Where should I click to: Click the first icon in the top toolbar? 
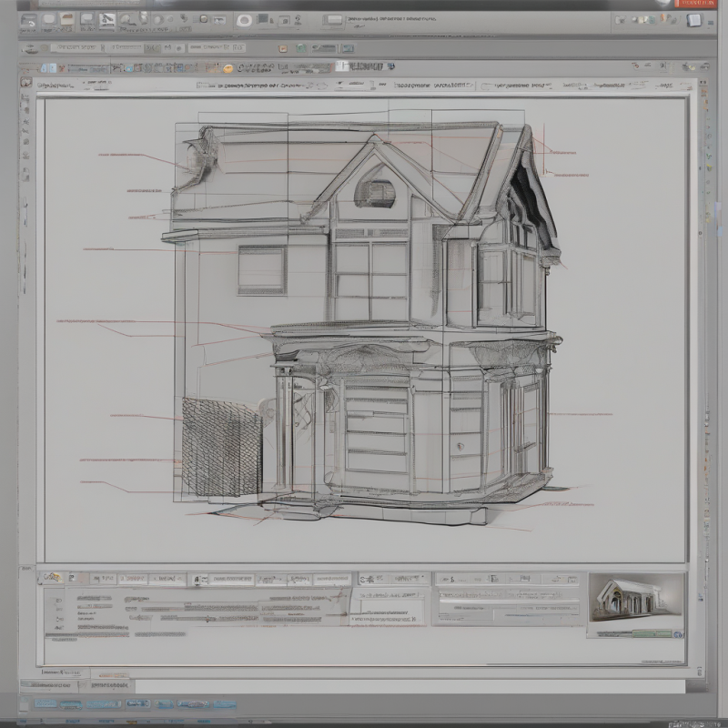tap(27, 19)
